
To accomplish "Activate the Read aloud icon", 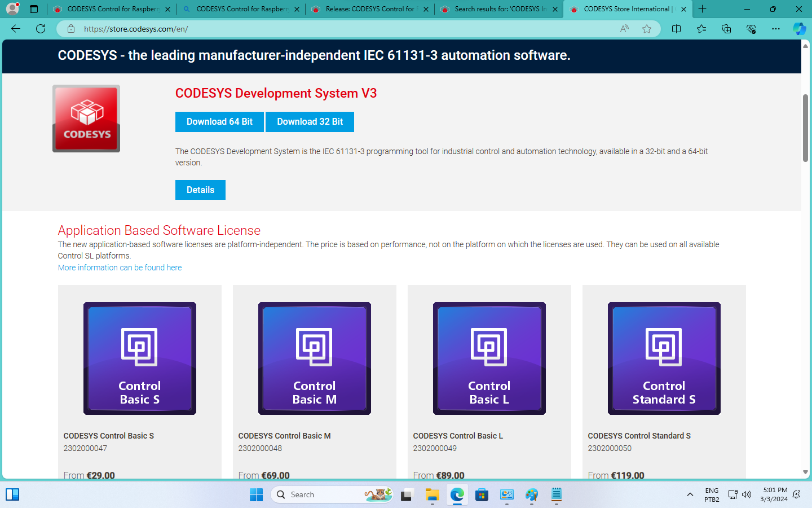I will click(624, 29).
